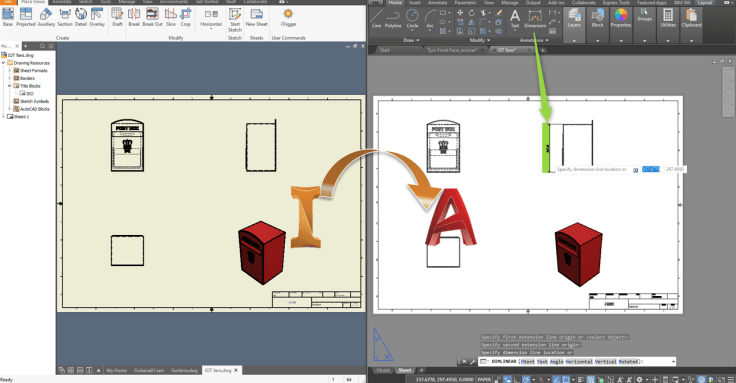
Task: Collapse the Title Blocks node
Action: coord(9,86)
